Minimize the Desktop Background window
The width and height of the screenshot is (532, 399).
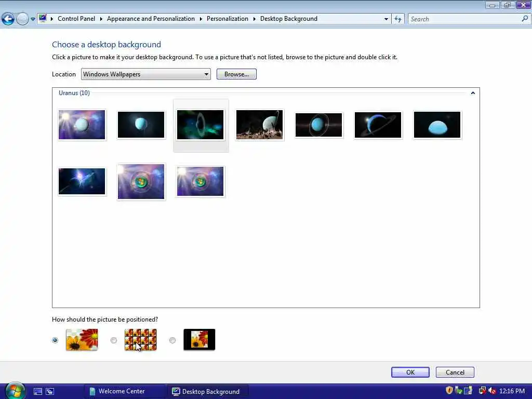coord(493,5)
